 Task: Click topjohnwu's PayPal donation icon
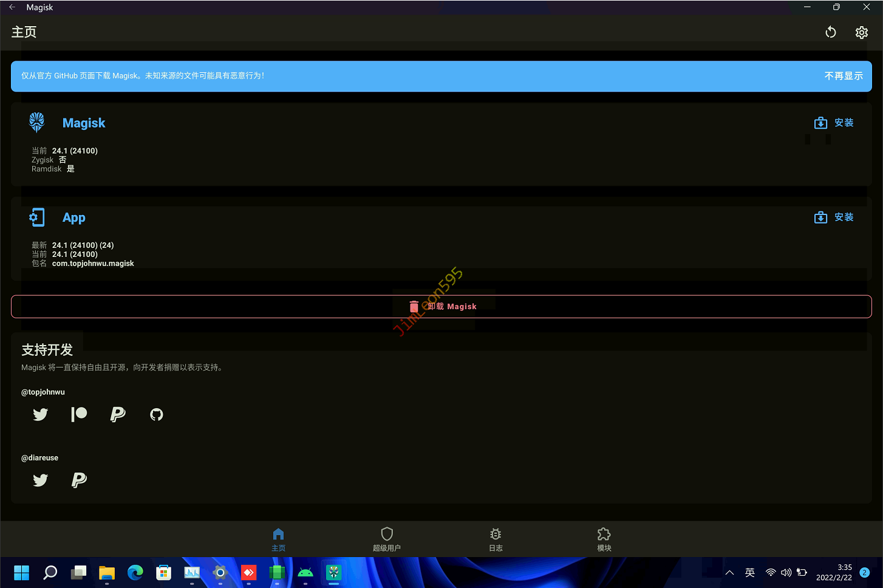point(118,414)
